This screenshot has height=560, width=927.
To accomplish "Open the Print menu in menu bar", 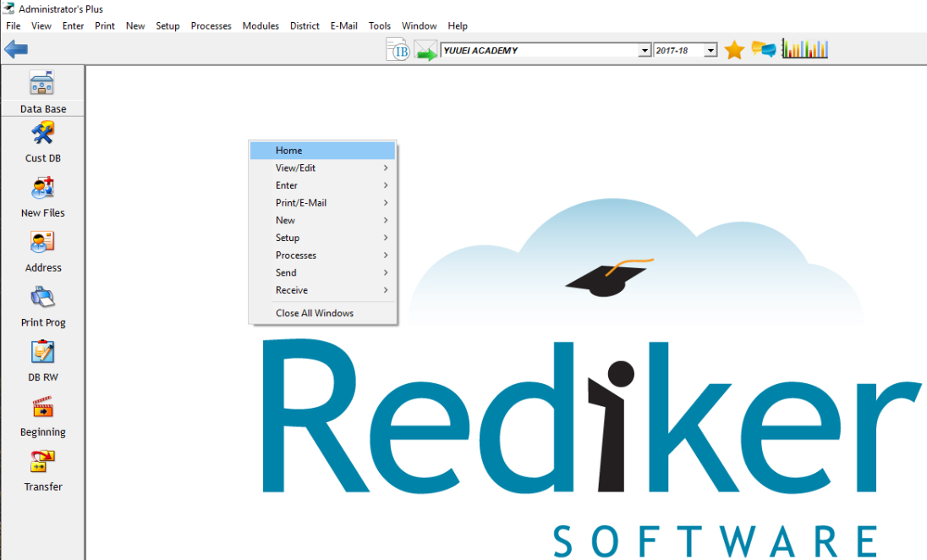I will 105,26.
